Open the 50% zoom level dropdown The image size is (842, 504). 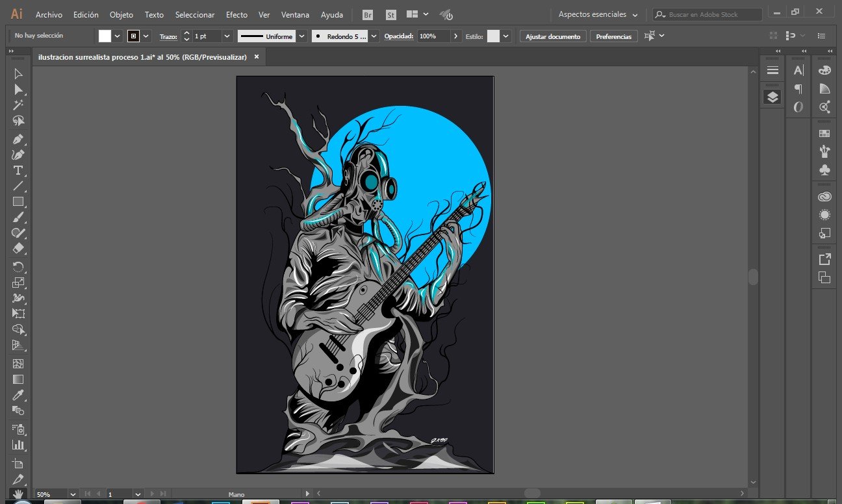(x=73, y=494)
